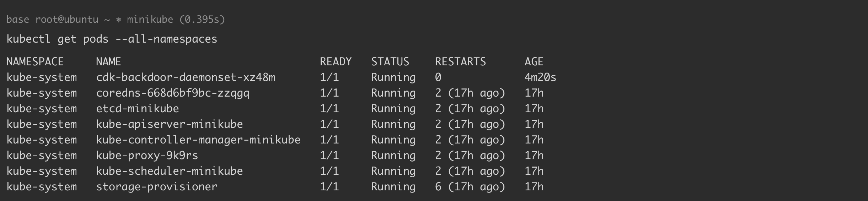
Task: Click the STATUS column header
Action: pos(390,62)
